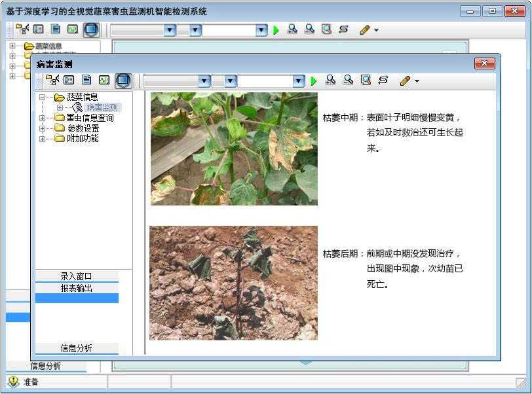Click the pencil icon in the main window toolbar
The height and width of the screenshot is (394, 532).
click(364, 29)
